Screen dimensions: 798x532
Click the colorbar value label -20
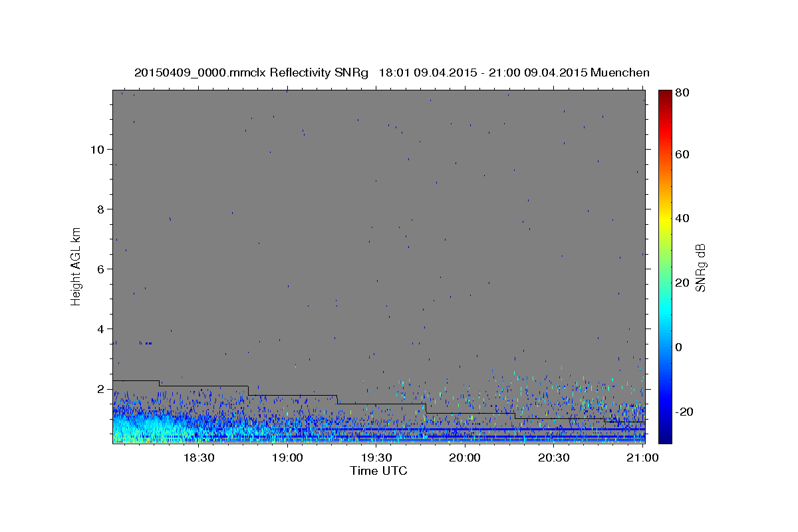tap(685, 412)
